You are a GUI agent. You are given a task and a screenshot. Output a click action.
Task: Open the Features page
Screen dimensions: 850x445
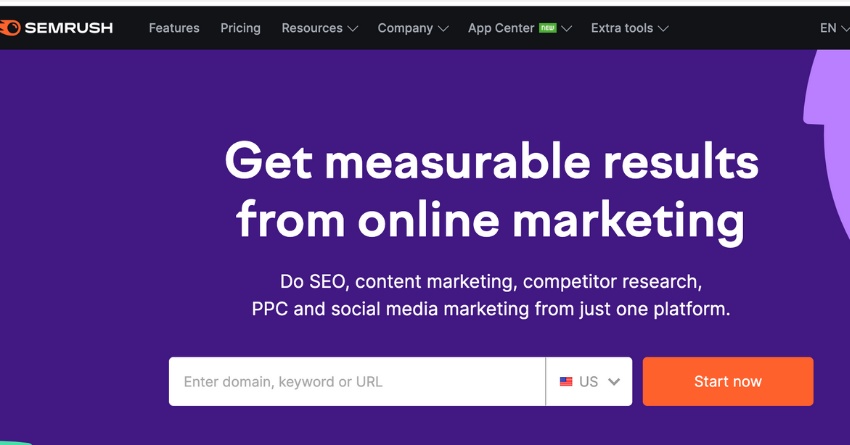(174, 28)
